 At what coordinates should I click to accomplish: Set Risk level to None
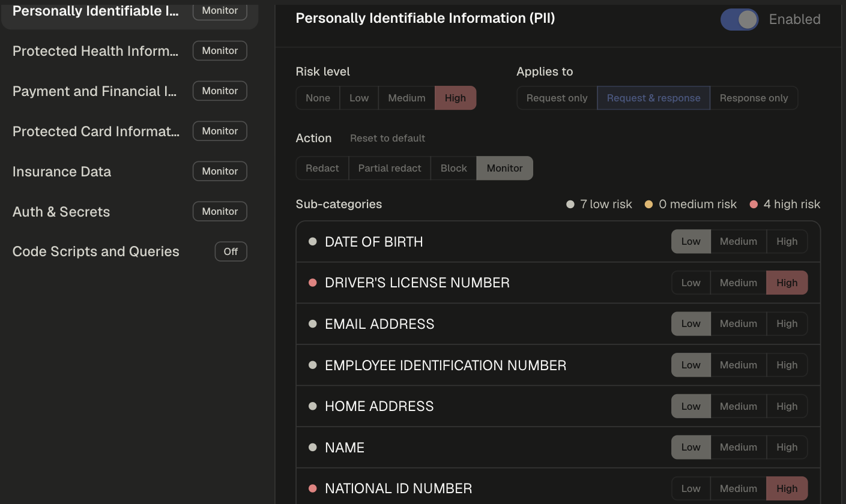[318, 98]
